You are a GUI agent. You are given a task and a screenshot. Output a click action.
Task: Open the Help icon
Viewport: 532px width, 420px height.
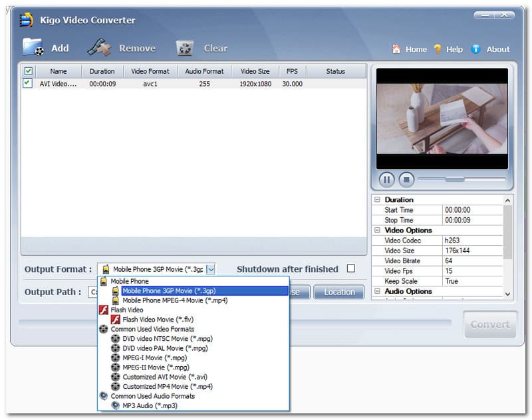(x=438, y=49)
